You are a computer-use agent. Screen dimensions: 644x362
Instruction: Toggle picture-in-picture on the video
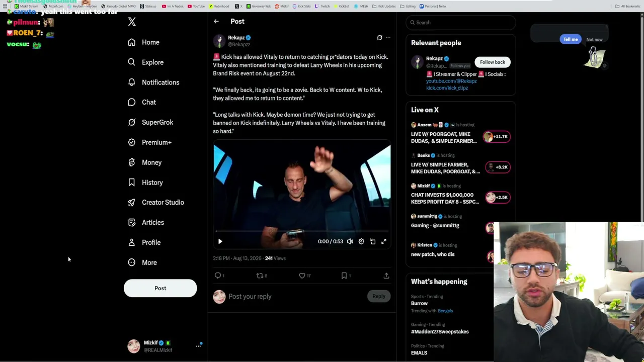point(373,241)
